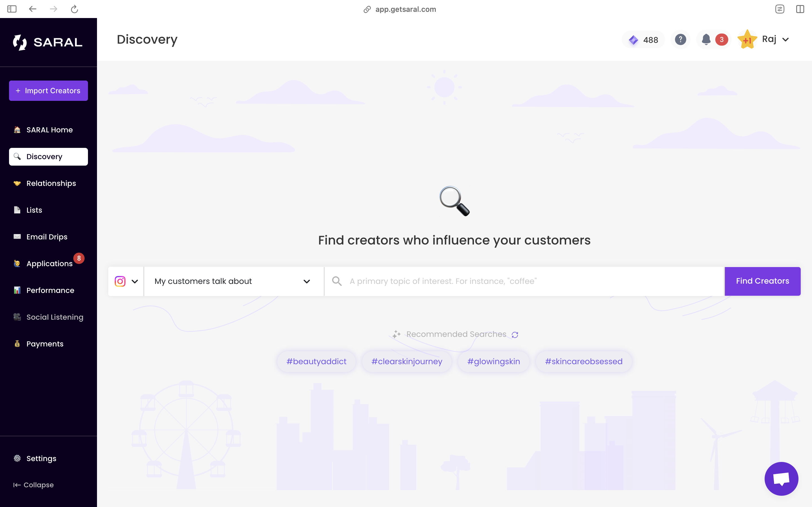
Task: Collapse the left sidebar
Action: click(x=34, y=485)
